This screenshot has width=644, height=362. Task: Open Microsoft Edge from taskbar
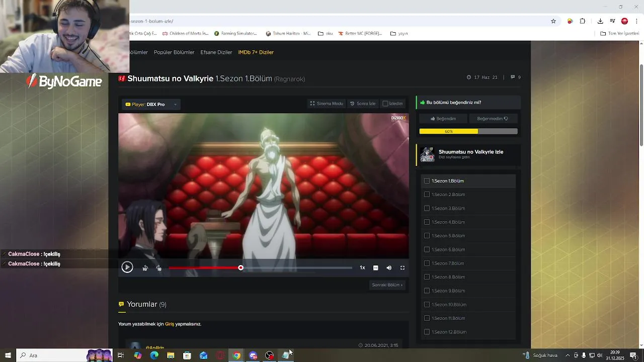click(154, 355)
